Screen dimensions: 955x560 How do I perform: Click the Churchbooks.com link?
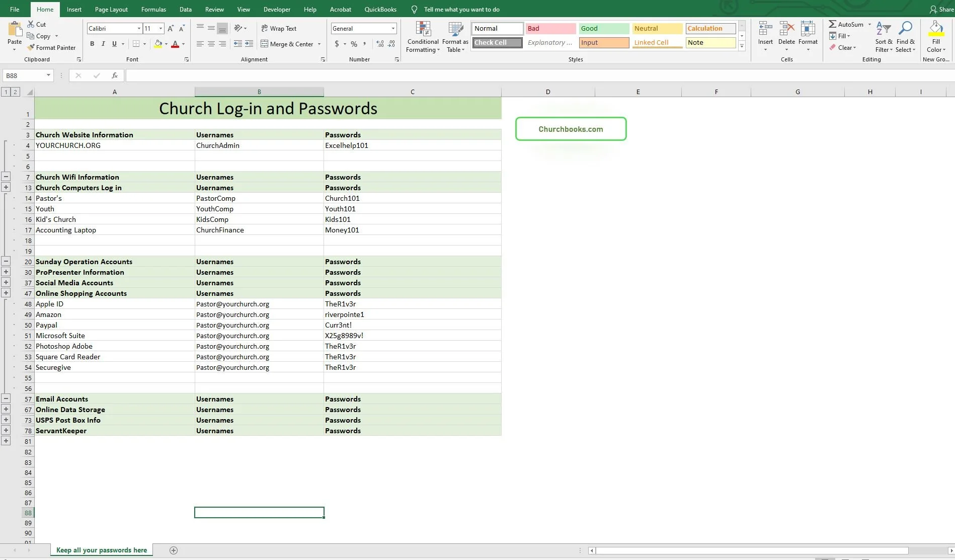pyautogui.click(x=571, y=129)
